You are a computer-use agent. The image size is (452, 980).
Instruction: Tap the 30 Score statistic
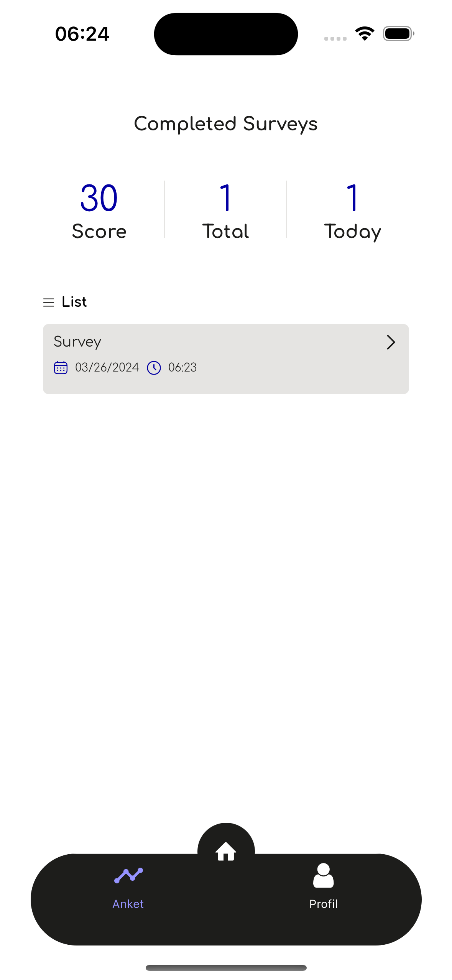99,211
